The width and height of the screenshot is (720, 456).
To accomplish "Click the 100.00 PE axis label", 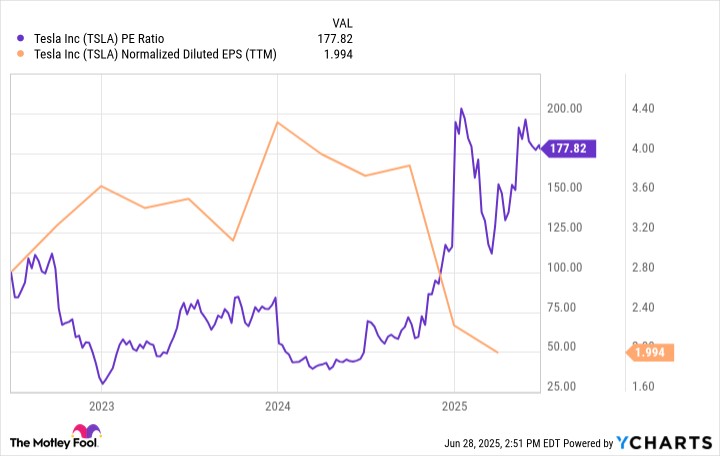I will click(564, 267).
